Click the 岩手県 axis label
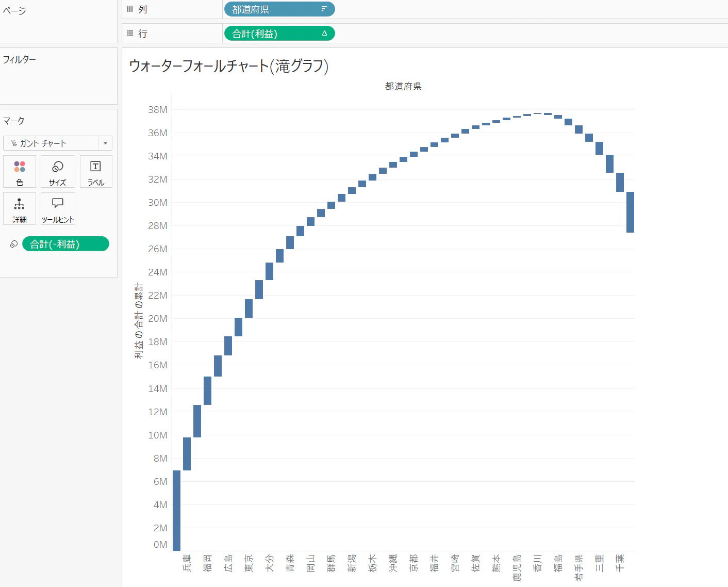Screen dimensions: 728x587 578,567
